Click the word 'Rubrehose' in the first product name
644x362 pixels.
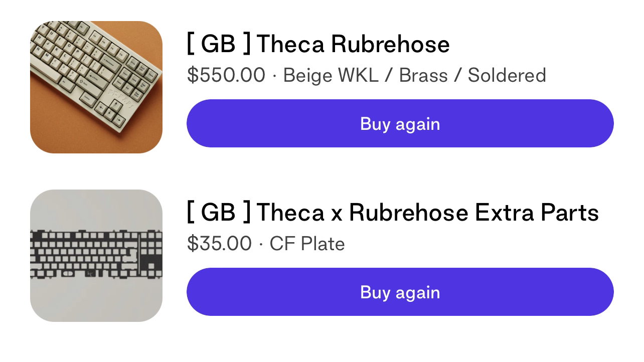390,44
